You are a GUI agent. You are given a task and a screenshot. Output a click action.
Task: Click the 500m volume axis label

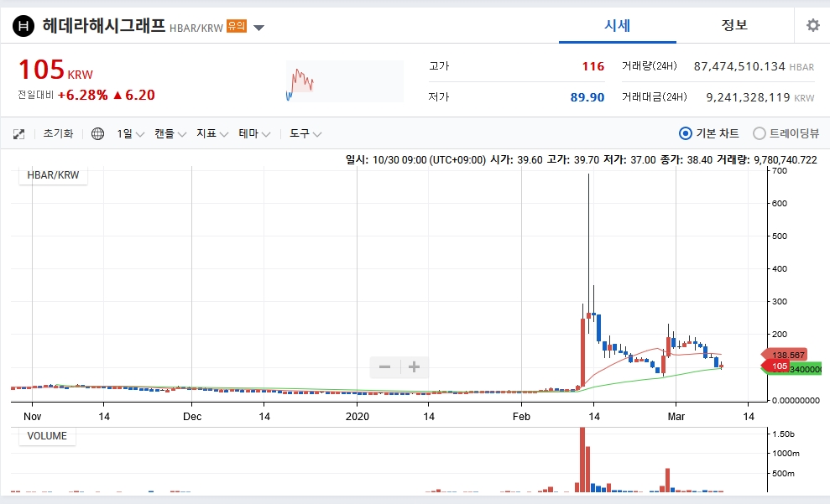point(783,473)
